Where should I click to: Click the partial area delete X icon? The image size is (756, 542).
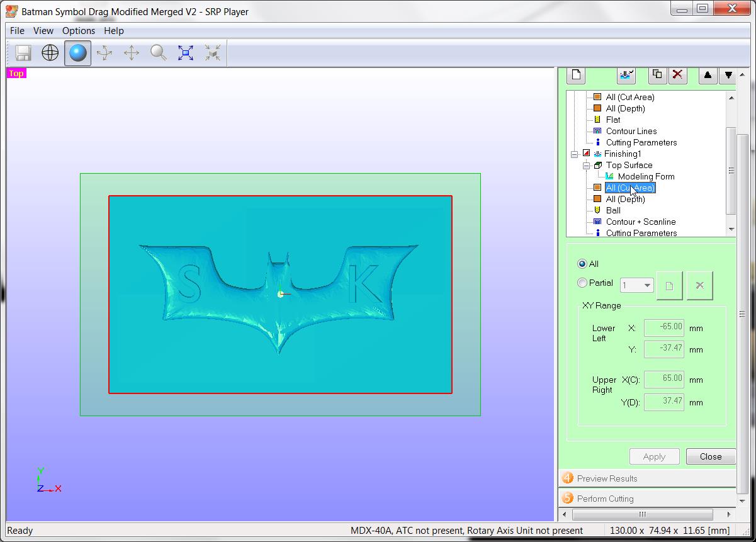click(x=699, y=286)
